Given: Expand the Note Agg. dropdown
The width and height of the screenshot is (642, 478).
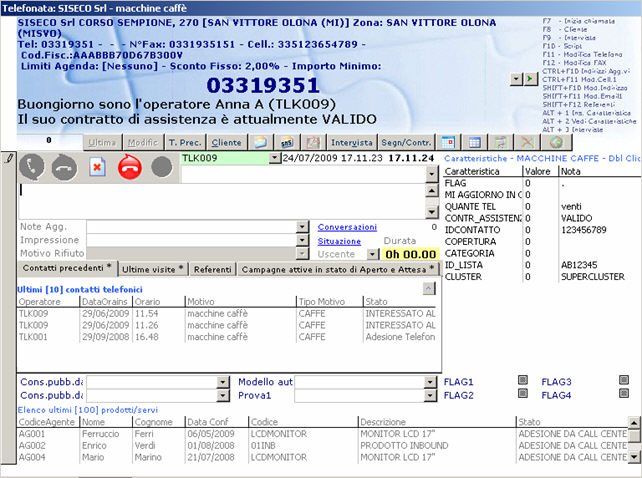Looking at the screenshot, I should pos(302,228).
